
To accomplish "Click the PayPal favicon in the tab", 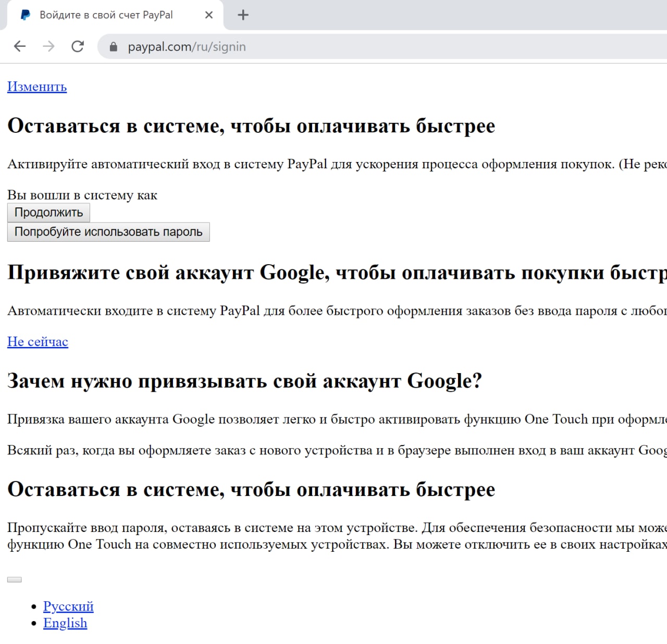I will pos(25,15).
